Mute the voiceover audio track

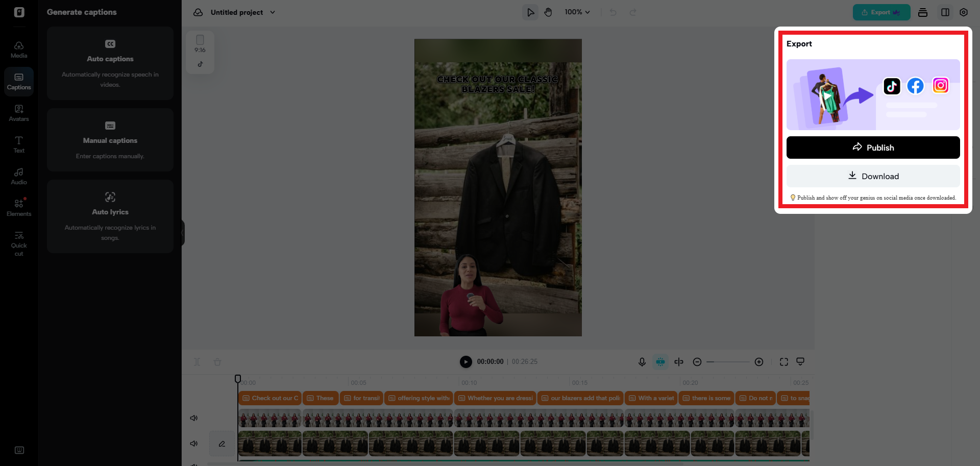[194, 418]
